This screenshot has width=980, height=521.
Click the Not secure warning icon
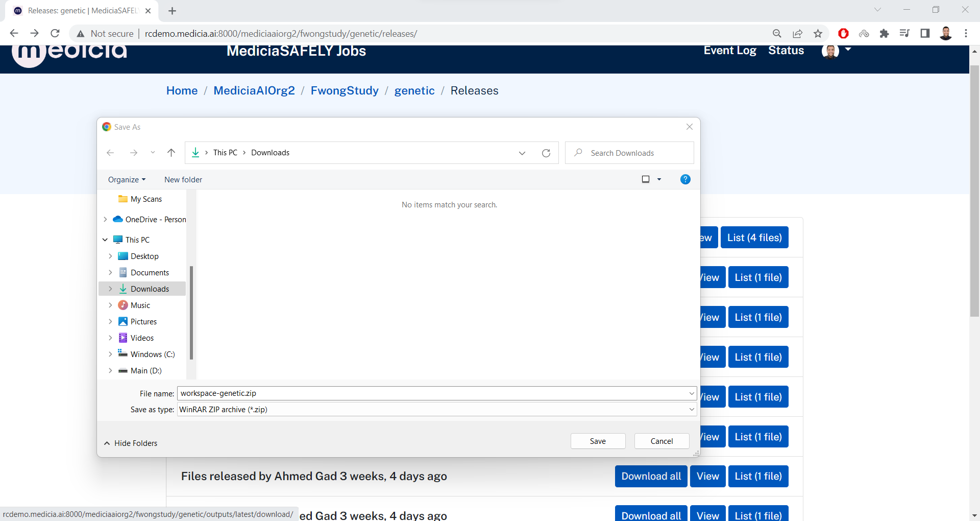[81, 34]
